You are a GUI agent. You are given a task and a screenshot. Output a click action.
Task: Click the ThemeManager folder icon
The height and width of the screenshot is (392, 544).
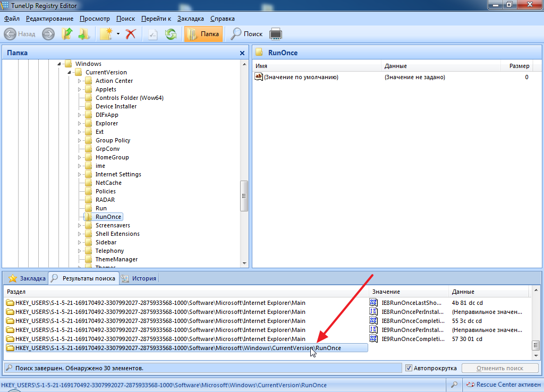point(89,259)
